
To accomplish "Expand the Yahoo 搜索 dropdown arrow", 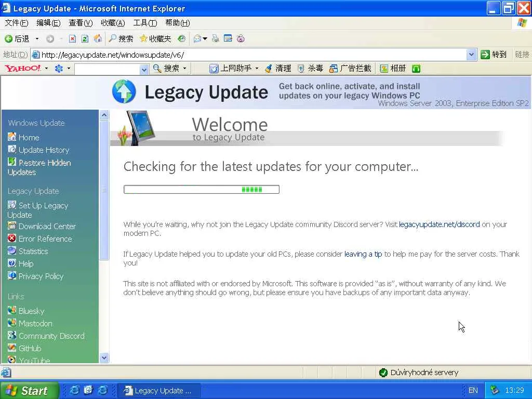I will (185, 69).
